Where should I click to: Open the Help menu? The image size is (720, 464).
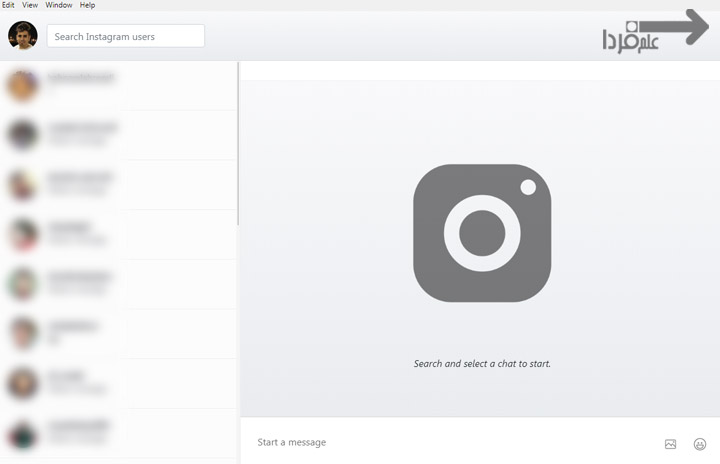click(x=88, y=5)
